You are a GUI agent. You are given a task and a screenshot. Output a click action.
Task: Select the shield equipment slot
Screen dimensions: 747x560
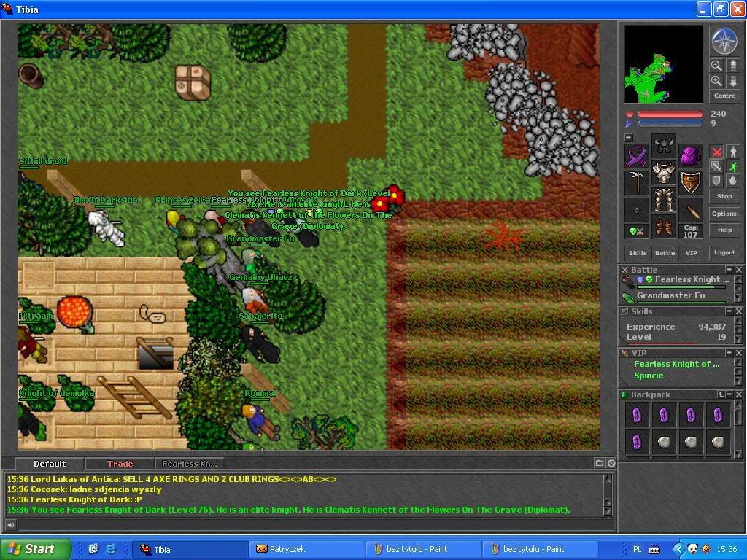coord(691,183)
